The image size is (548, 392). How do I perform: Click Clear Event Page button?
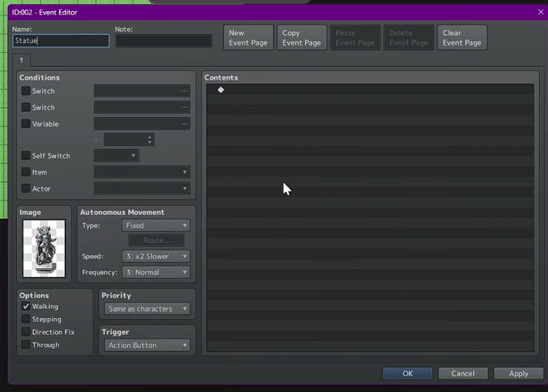(462, 38)
